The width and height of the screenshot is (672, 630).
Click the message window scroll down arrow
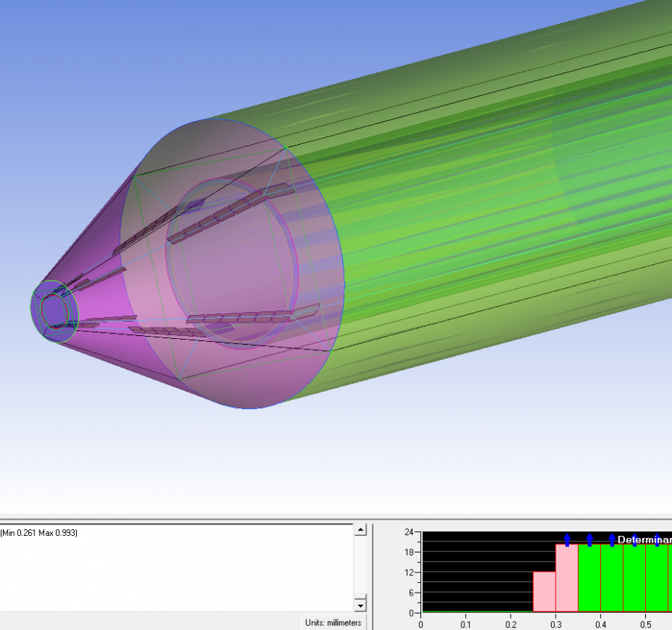point(361,605)
